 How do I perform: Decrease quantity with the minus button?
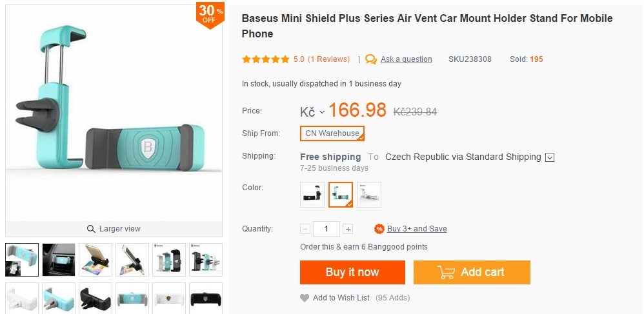coord(305,229)
